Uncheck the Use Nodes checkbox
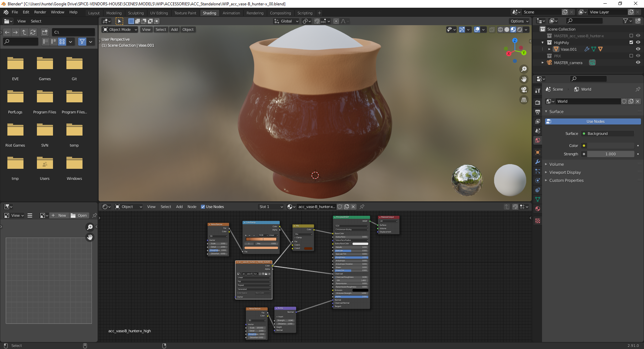 pos(203,207)
